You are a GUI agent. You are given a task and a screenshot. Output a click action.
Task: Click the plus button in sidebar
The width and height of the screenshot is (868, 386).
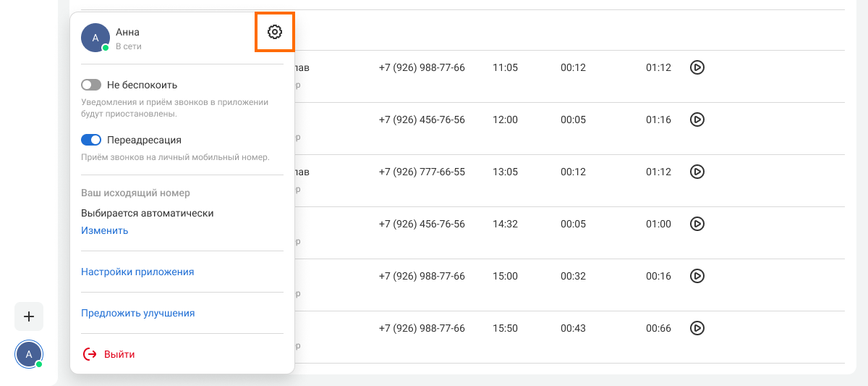coord(29,316)
